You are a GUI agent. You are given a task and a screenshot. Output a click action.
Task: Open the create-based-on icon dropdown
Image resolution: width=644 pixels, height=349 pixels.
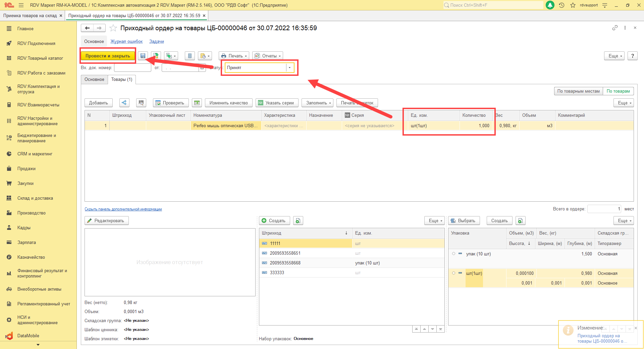click(171, 56)
